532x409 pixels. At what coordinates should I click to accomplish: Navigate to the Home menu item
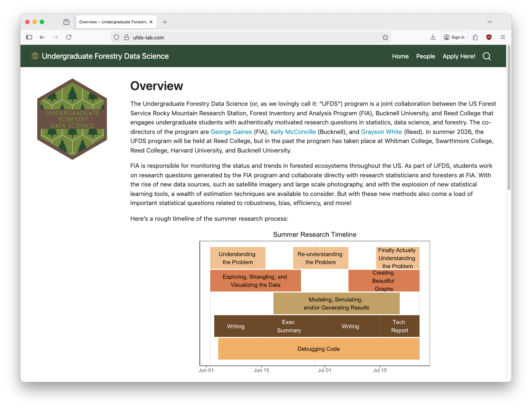pyautogui.click(x=400, y=56)
